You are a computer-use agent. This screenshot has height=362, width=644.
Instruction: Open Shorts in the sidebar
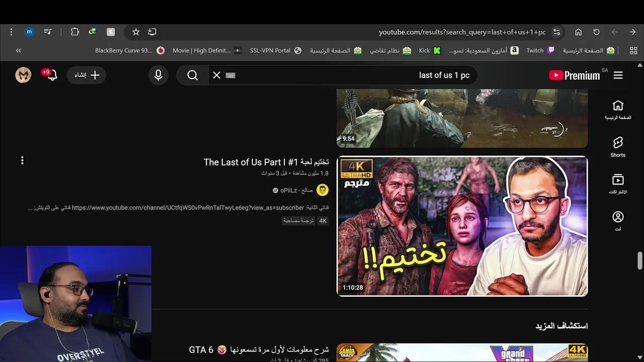pyautogui.click(x=618, y=147)
